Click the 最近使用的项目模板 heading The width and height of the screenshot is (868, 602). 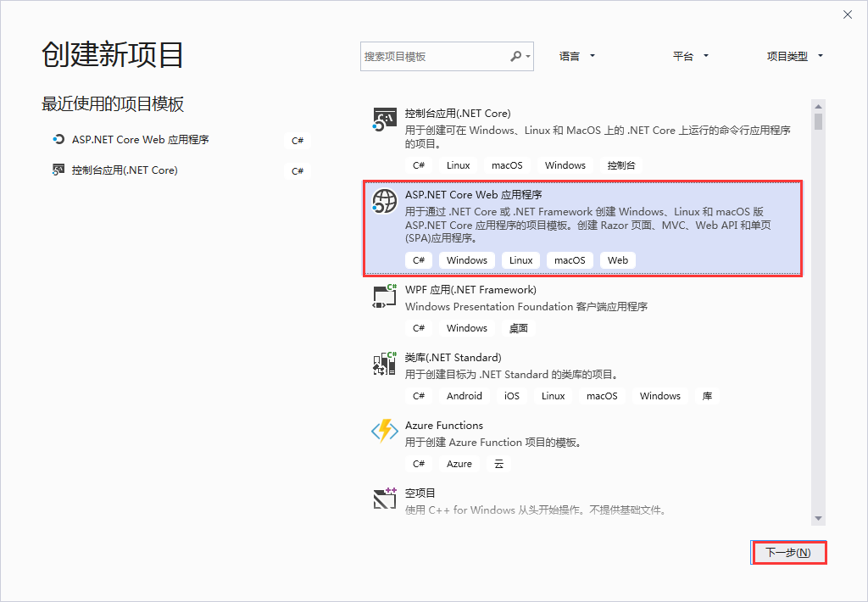[113, 104]
